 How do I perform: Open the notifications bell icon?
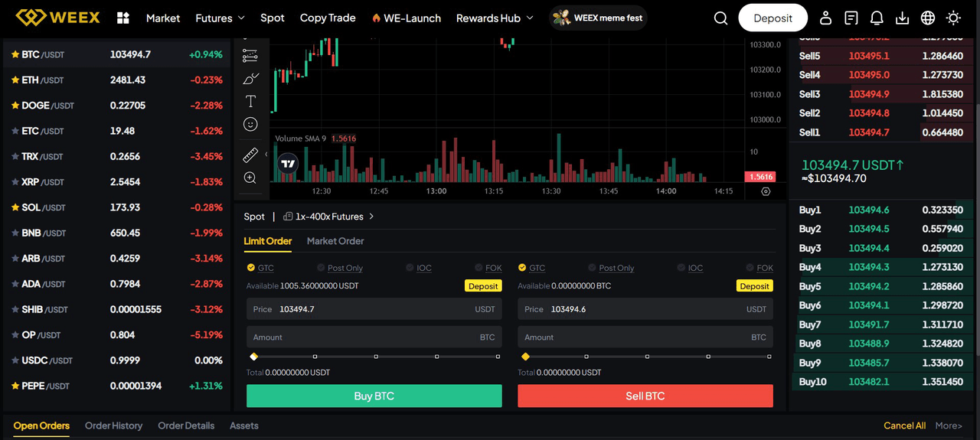click(877, 18)
